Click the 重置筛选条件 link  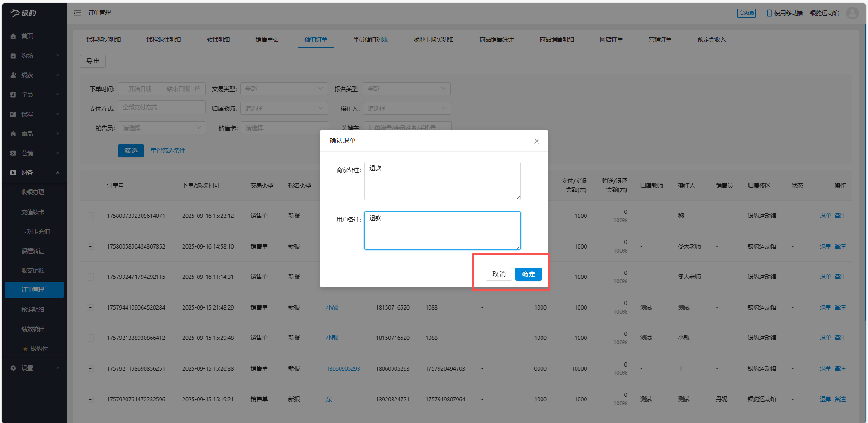click(x=168, y=150)
